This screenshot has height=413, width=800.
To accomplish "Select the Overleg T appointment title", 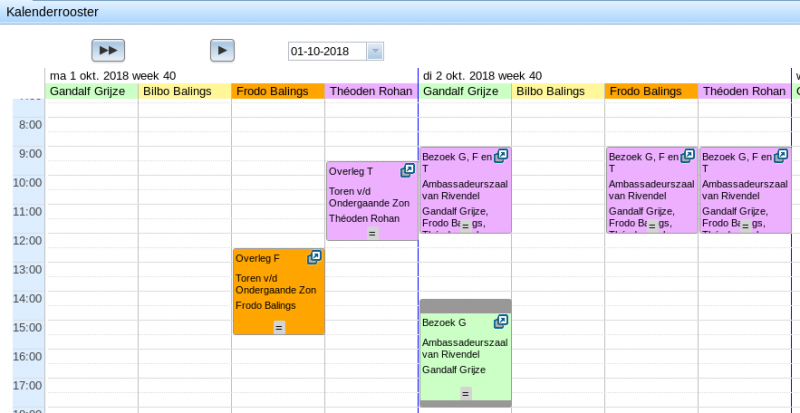I will [x=351, y=172].
